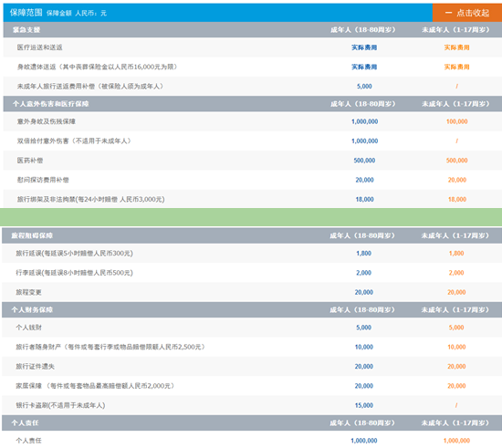Image resolution: width=502 pixels, height=448 pixels.
Task: Click the 个人财务保障 section header
Action: (x=32, y=309)
